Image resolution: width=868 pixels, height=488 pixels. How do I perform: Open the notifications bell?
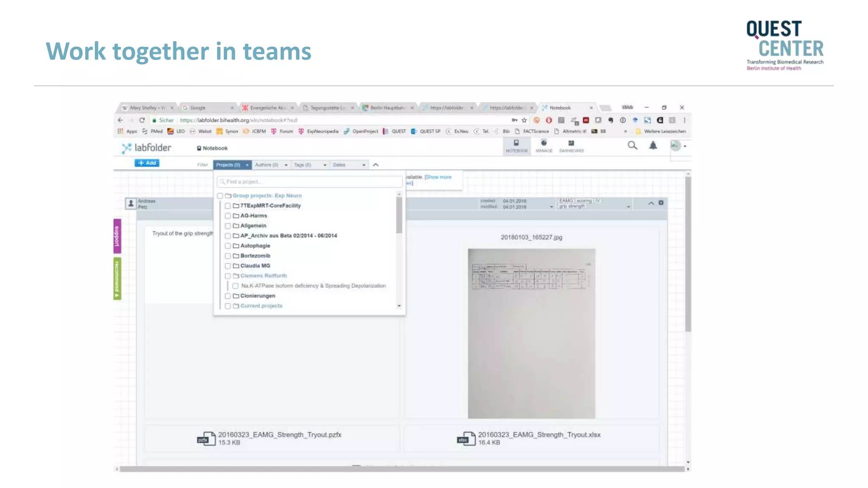(653, 146)
